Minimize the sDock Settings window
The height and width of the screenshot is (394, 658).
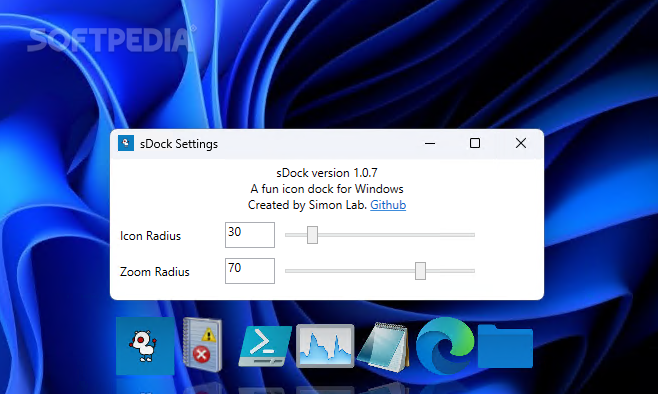click(x=430, y=144)
